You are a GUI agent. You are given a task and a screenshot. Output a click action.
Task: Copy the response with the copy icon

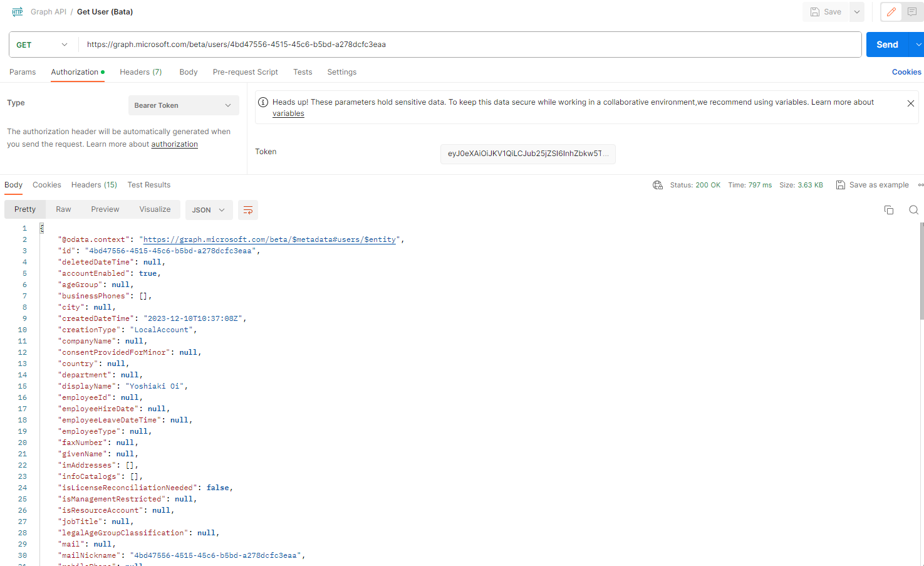(x=889, y=210)
